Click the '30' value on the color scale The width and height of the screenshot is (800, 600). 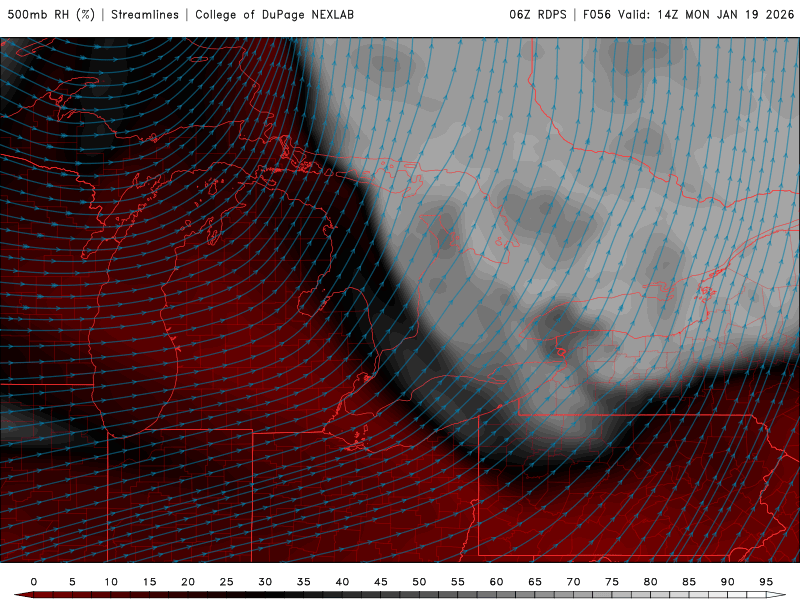coord(265,582)
